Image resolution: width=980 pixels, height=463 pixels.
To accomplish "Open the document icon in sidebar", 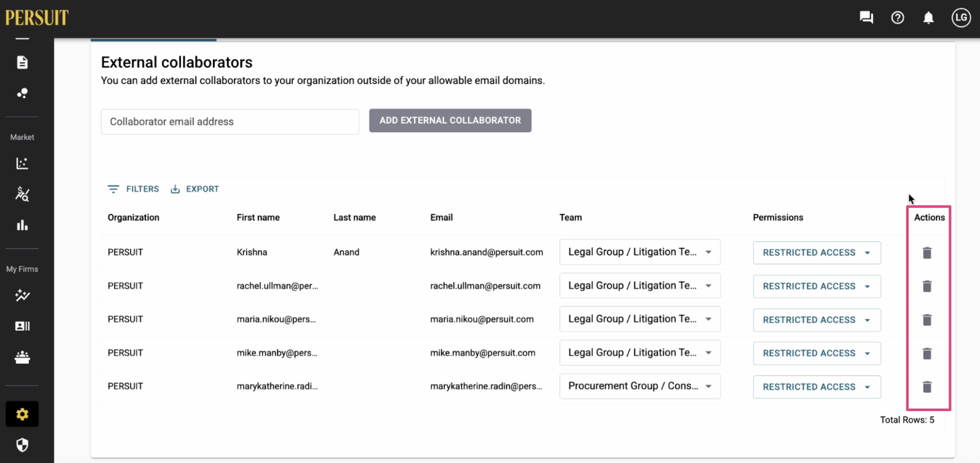I will tap(22, 62).
